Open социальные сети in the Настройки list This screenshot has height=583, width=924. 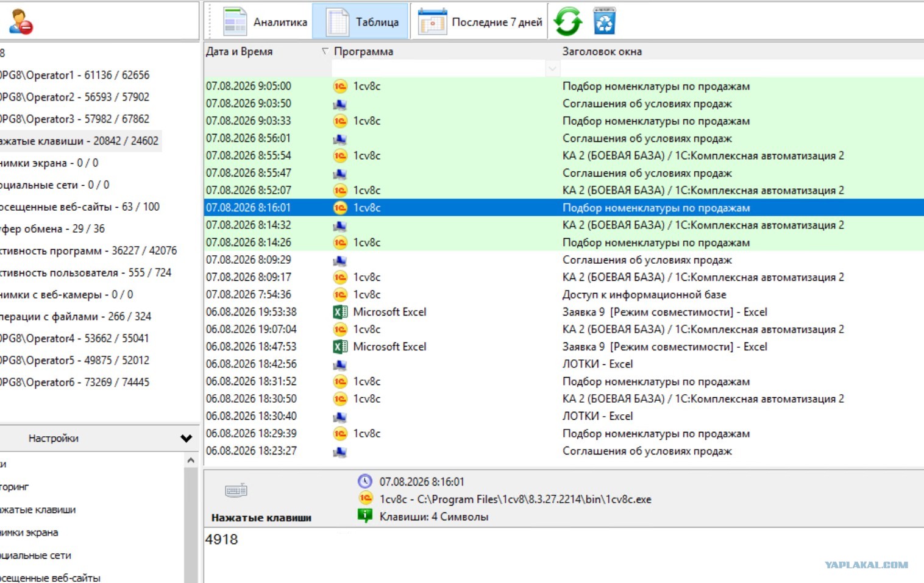(35, 555)
